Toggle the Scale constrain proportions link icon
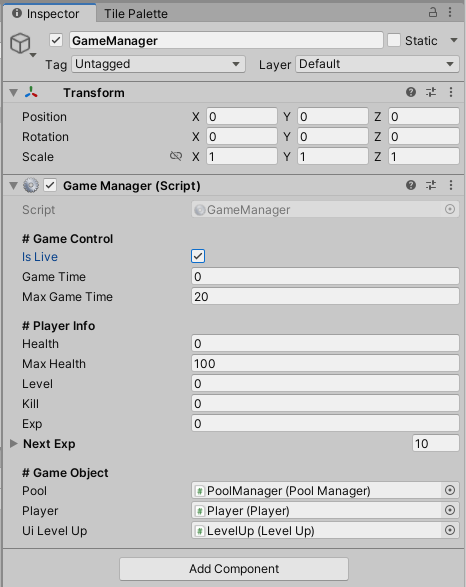 click(x=176, y=156)
